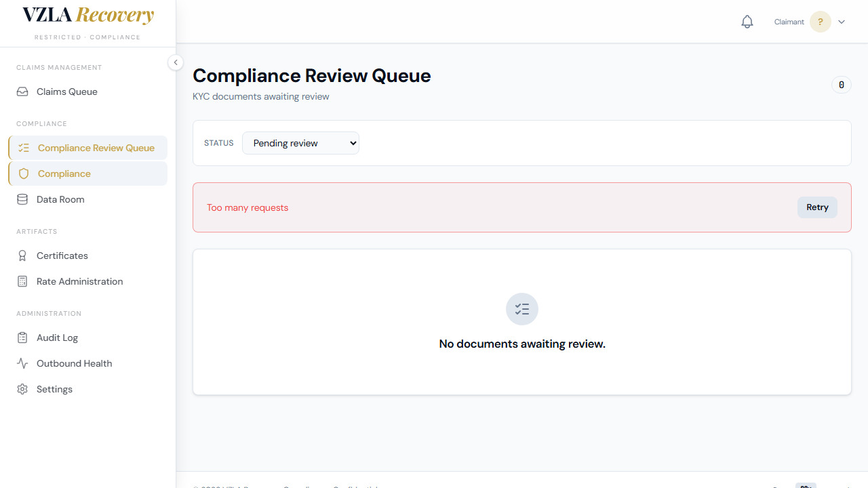Screen dimensions: 868x488
Task: Open the Certificates page
Action: click(x=88, y=256)
